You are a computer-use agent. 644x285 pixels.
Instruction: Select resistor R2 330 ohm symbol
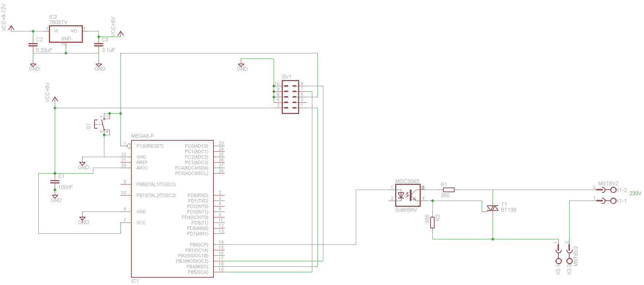(x=432, y=222)
